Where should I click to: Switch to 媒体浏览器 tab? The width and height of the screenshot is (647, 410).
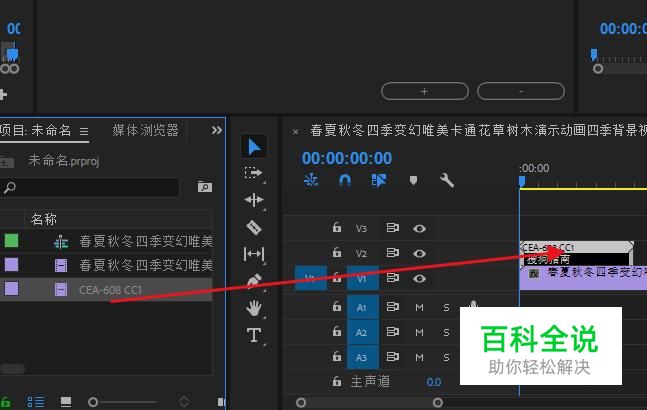[145, 130]
